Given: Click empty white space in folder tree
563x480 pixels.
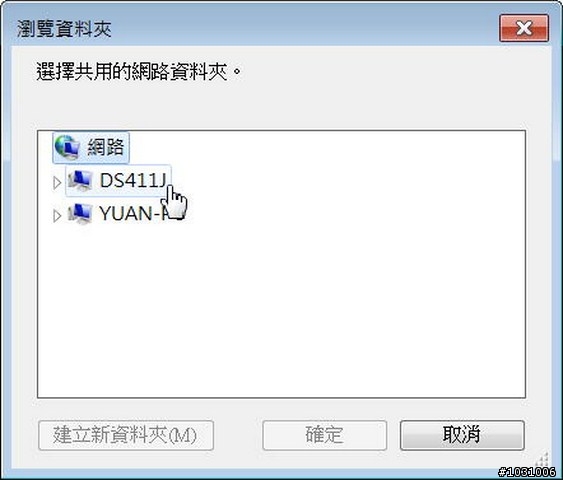Looking at the screenshot, I should [x=287, y=305].
